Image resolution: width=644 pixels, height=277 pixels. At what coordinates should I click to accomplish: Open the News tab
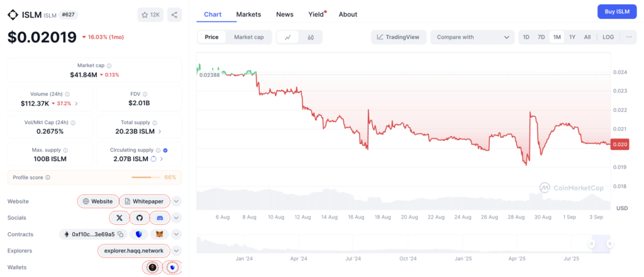pos(285,14)
